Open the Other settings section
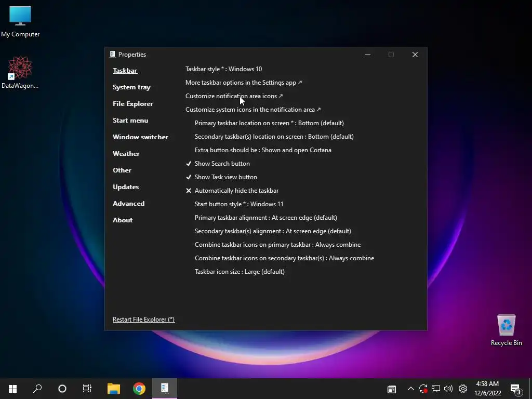The width and height of the screenshot is (532, 399). (122, 170)
